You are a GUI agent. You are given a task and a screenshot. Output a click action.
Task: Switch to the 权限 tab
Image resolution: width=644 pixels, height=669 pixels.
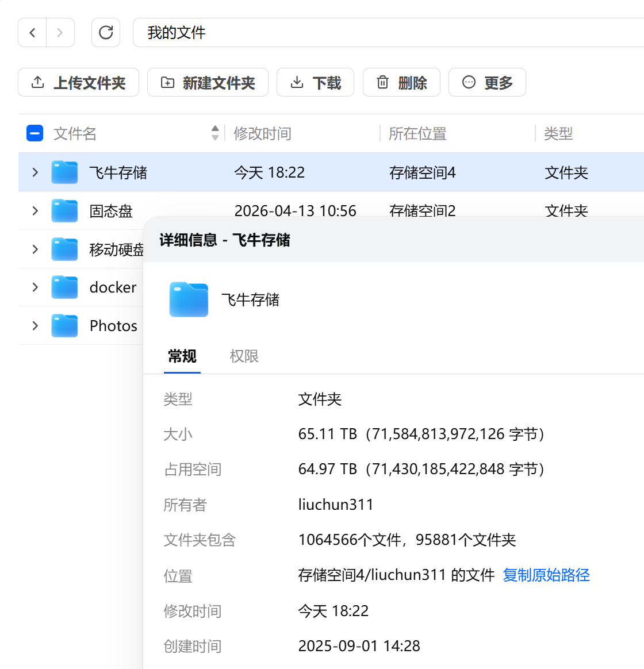(243, 356)
